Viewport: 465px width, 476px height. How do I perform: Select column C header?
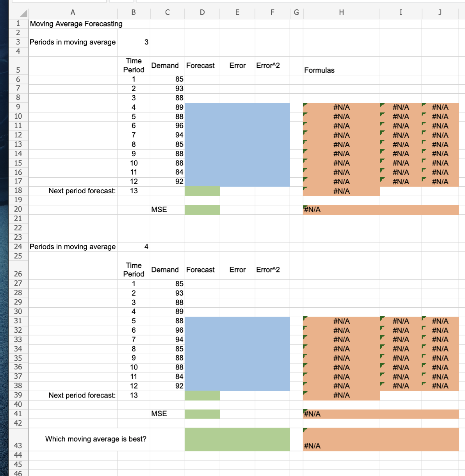[167, 12]
